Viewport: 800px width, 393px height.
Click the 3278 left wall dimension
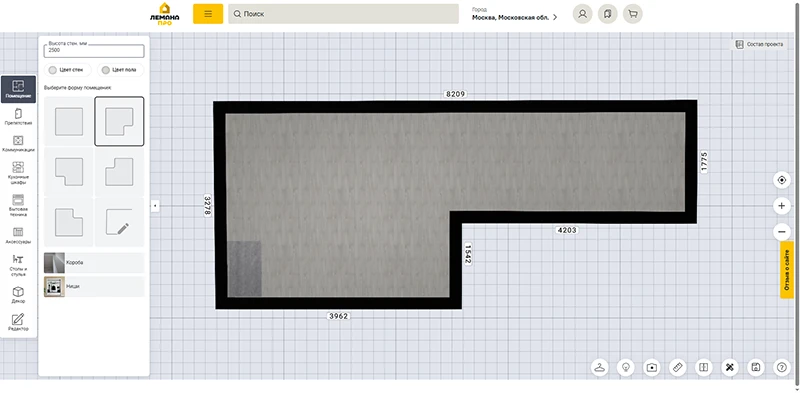[x=207, y=206]
